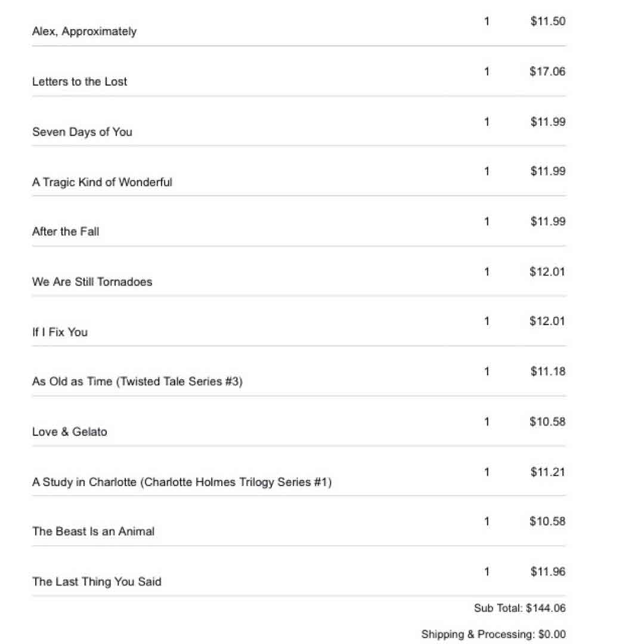
Task: Click the If I Fix You title
Action: click(x=60, y=332)
